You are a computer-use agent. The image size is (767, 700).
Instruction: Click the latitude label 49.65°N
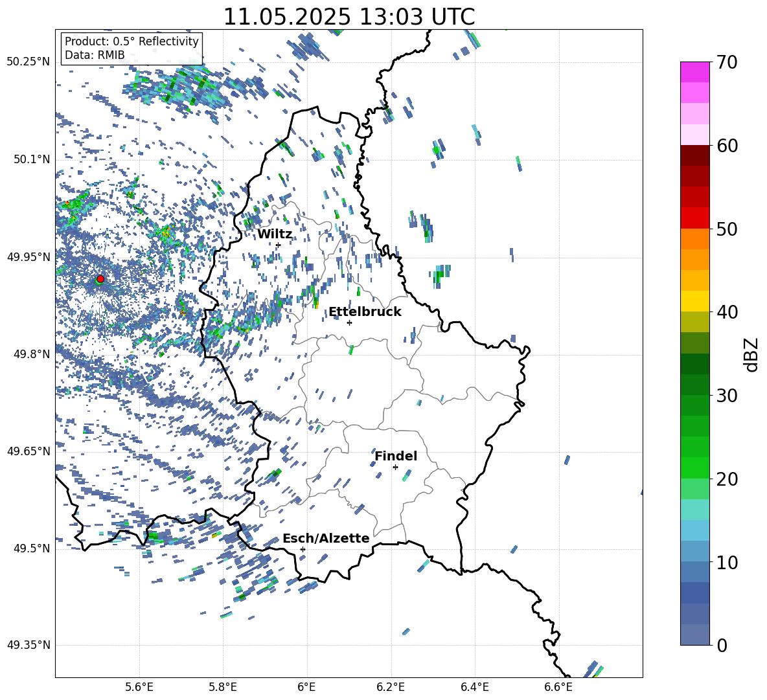[29, 451]
